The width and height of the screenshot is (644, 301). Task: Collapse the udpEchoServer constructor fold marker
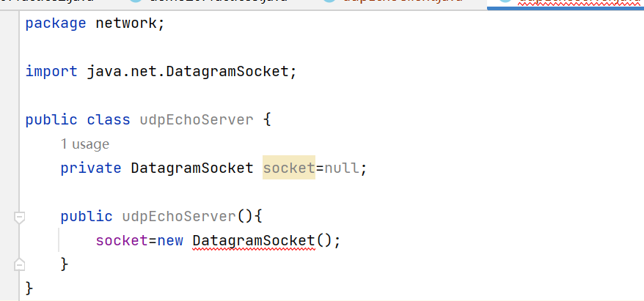click(x=19, y=218)
